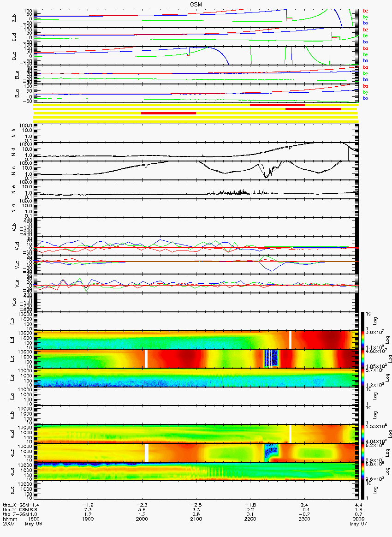The image size is (392, 537).
Task: Click the 1900 time tick label
Action: 88,519
